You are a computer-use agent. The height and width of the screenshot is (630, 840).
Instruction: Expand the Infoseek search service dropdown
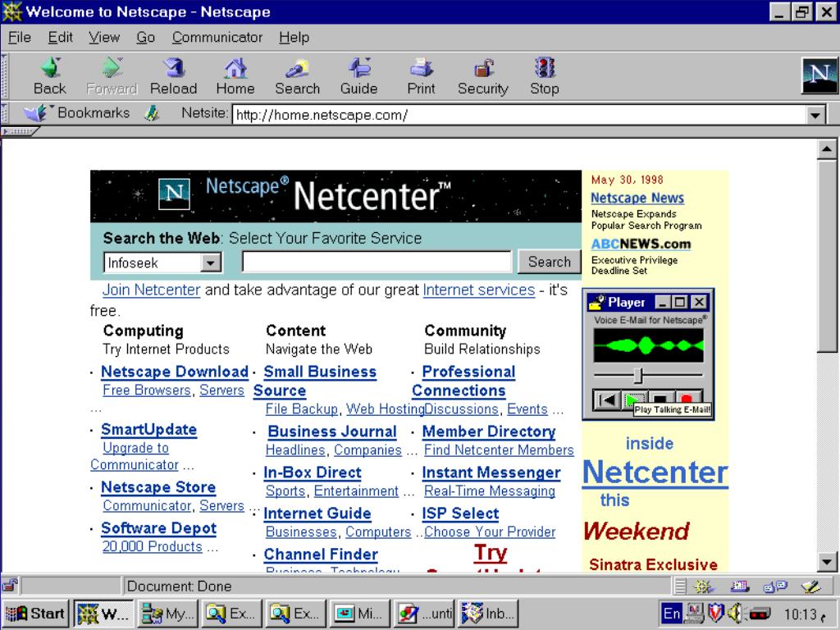coord(211,262)
